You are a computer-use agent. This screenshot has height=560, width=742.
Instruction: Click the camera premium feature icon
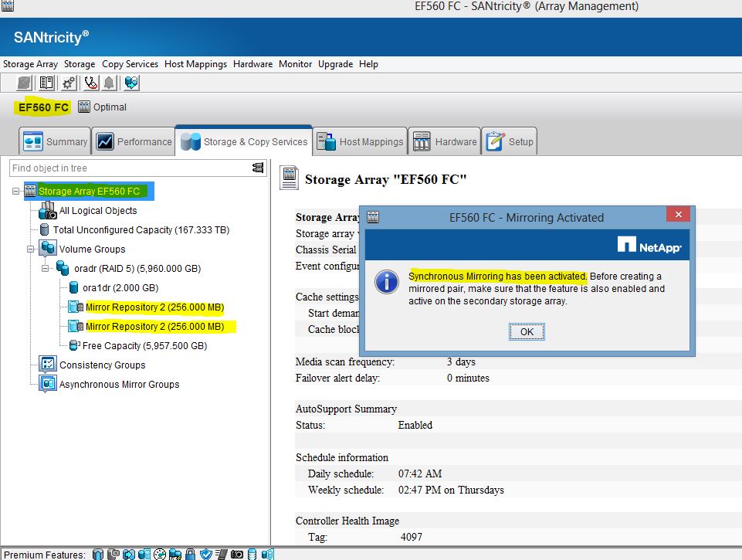(x=236, y=554)
